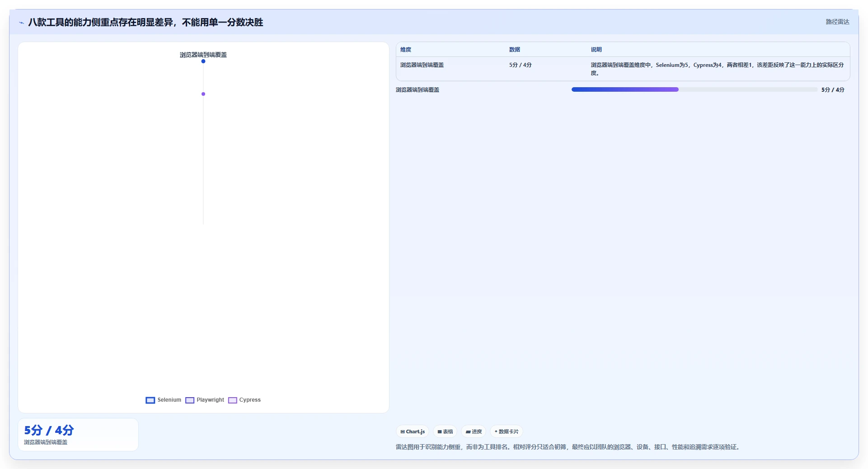Click the footer note starting with 雷达图用于识别能力侧重
The width and height of the screenshot is (868, 469).
click(569, 447)
